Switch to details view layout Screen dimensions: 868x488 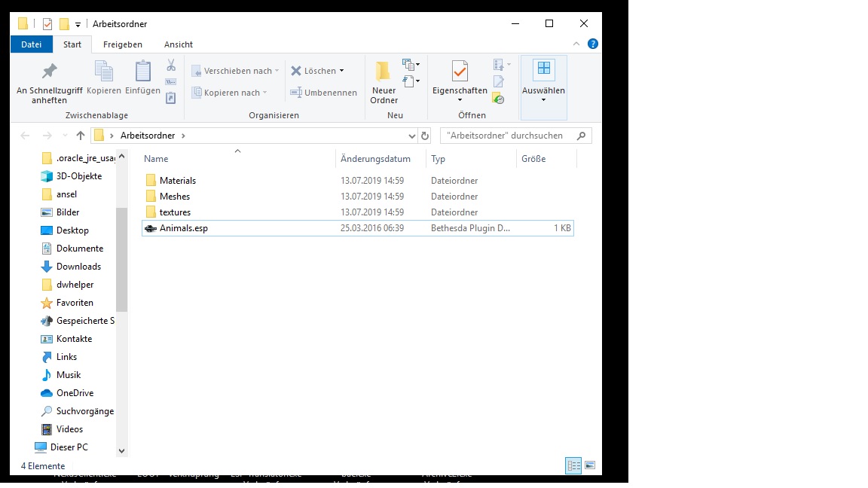coord(573,466)
